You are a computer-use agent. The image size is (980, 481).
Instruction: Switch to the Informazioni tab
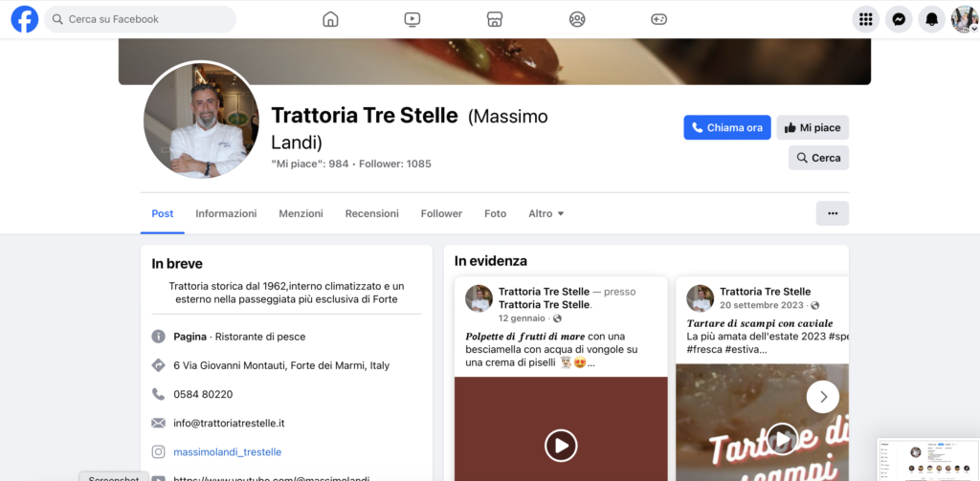click(226, 213)
